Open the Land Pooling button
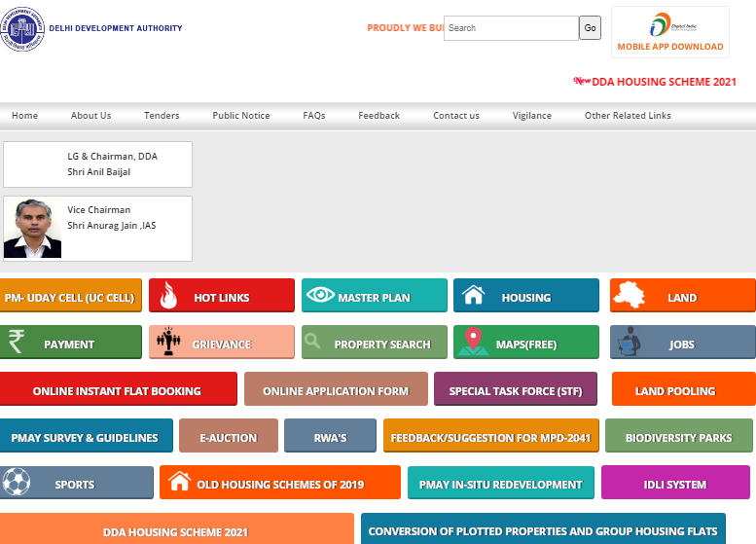Screen dimensions: 756x544 pos(675,390)
